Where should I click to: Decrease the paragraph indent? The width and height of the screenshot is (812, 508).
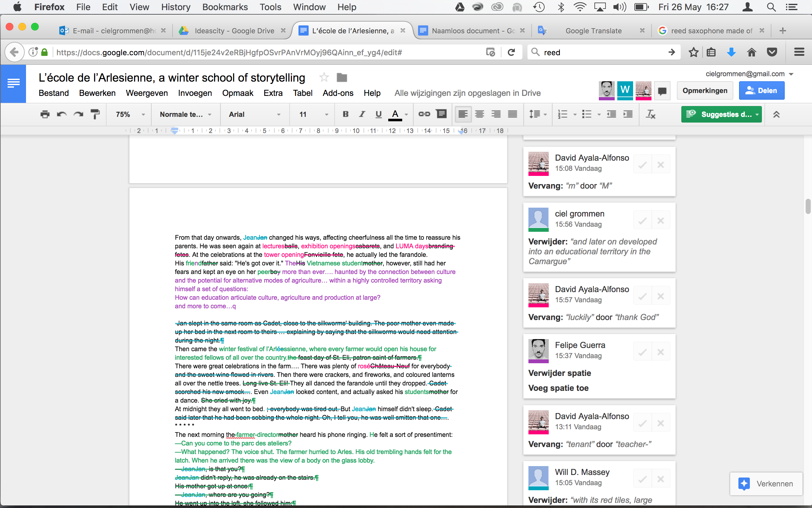pos(611,114)
